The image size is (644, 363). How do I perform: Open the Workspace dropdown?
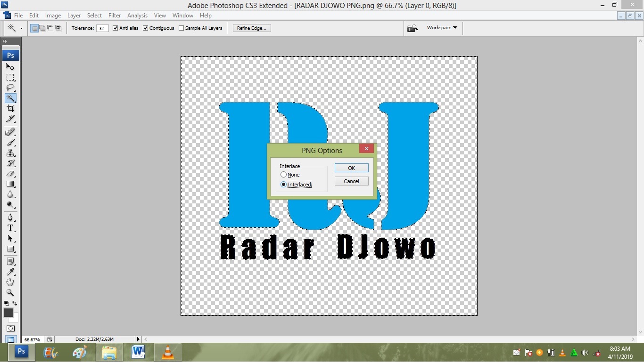point(442,28)
